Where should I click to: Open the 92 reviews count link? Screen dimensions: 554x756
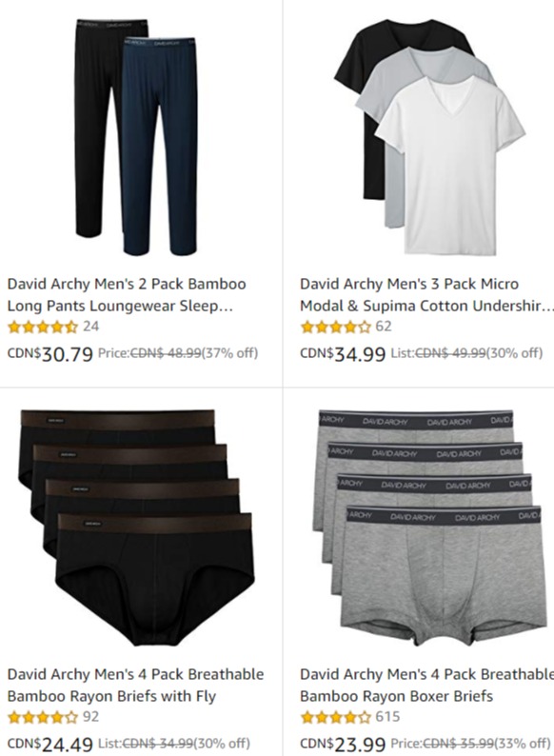[x=90, y=716]
